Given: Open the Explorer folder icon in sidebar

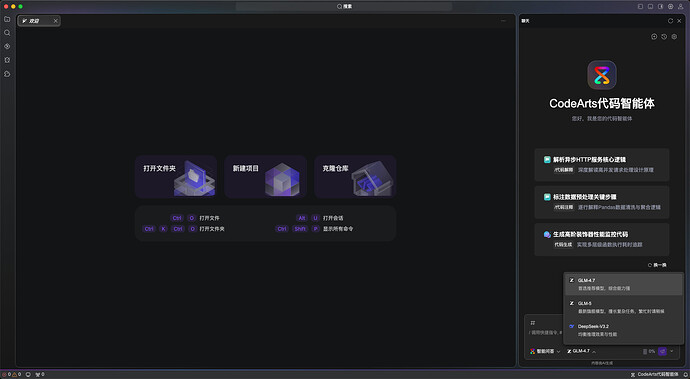Looking at the screenshot, I should (x=7, y=19).
